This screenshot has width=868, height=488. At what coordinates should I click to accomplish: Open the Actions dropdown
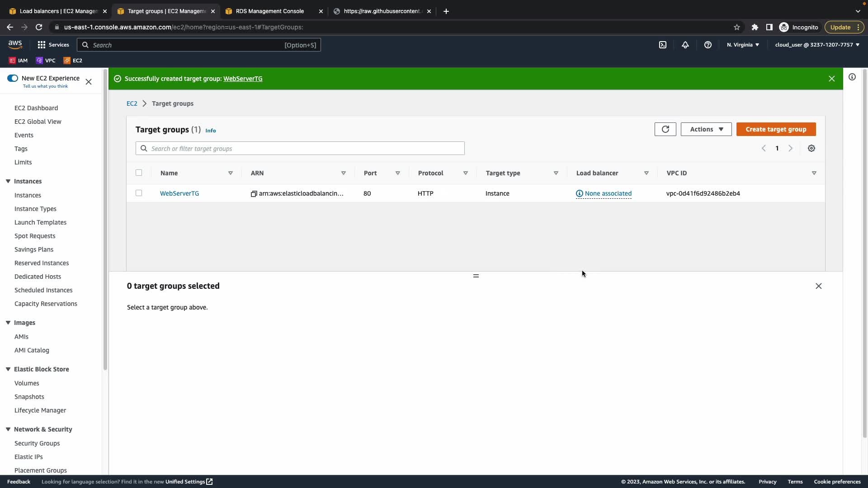[x=706, y=129]
